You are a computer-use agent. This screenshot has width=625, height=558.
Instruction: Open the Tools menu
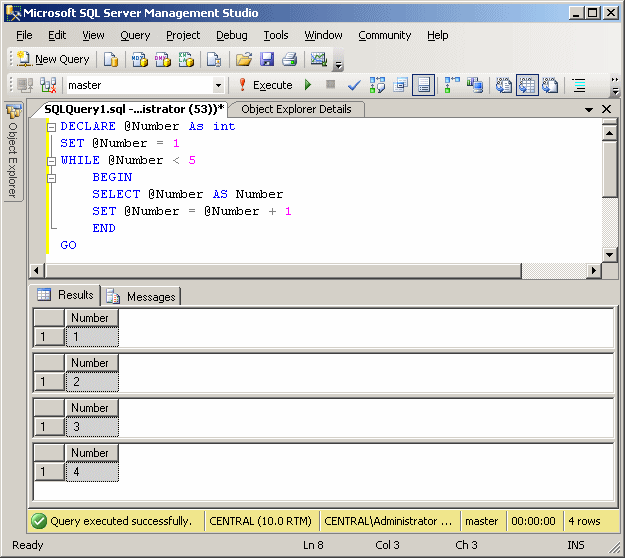click(x=275, y=35)
